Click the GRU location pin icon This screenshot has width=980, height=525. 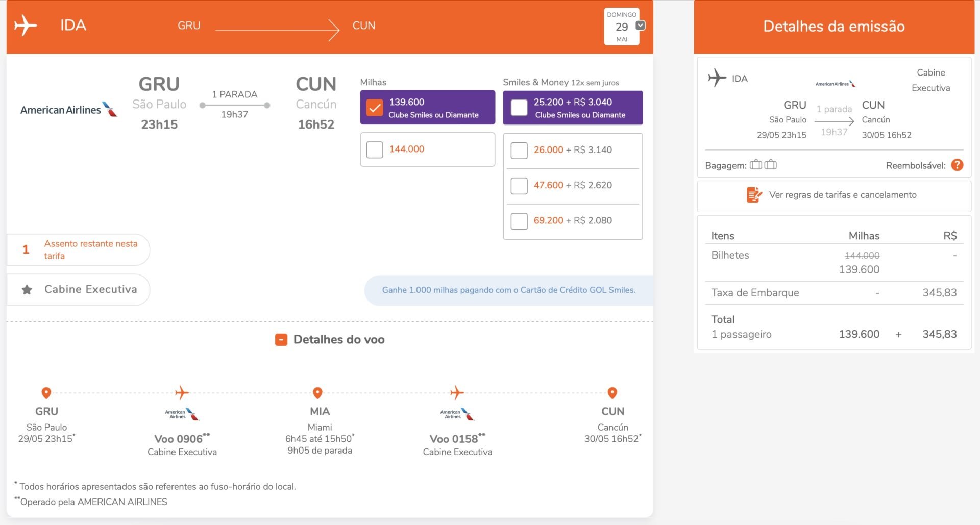46,393
